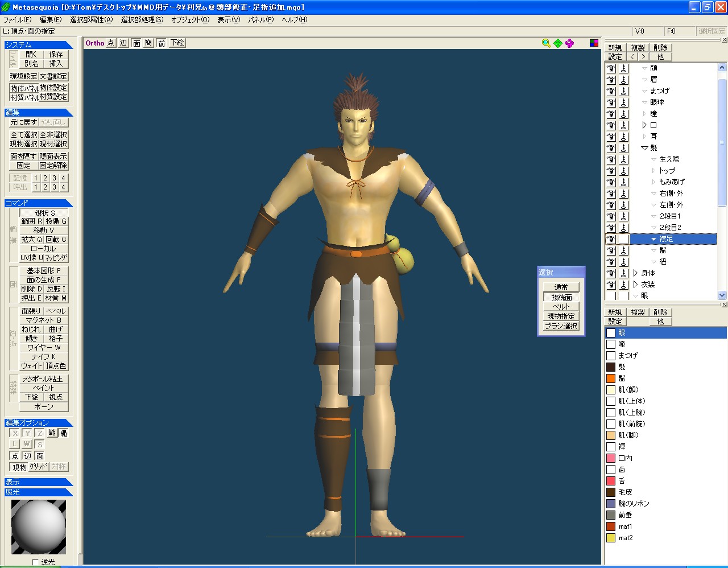Expand the 口 object group

click(644, 125)
